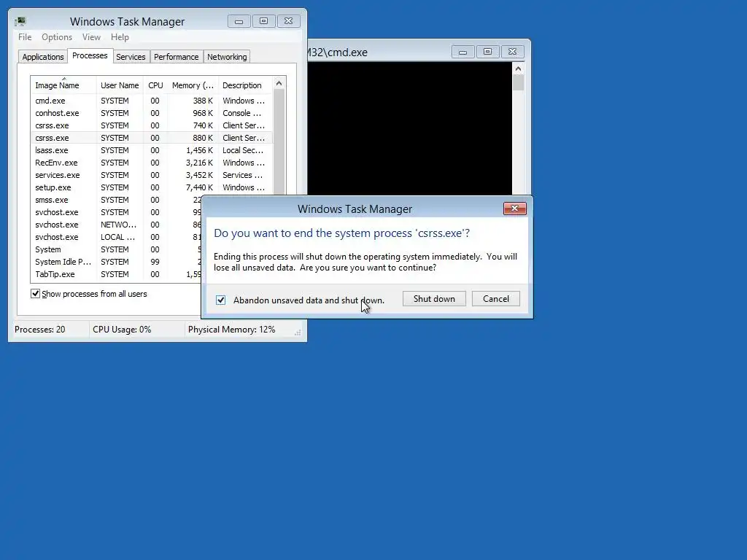This screenshot has width=747, height=560.
Task: Open the Performance tab
Action: (176, 57)
